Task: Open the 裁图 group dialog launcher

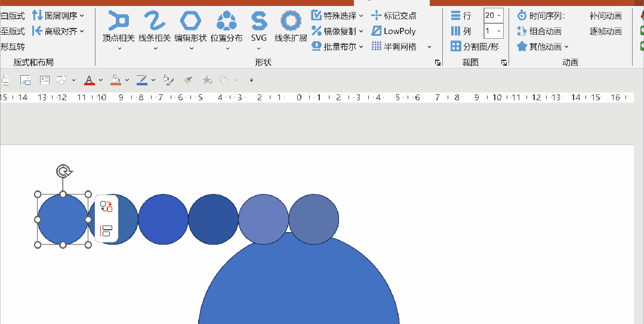Action: click(x=504, y=63)
